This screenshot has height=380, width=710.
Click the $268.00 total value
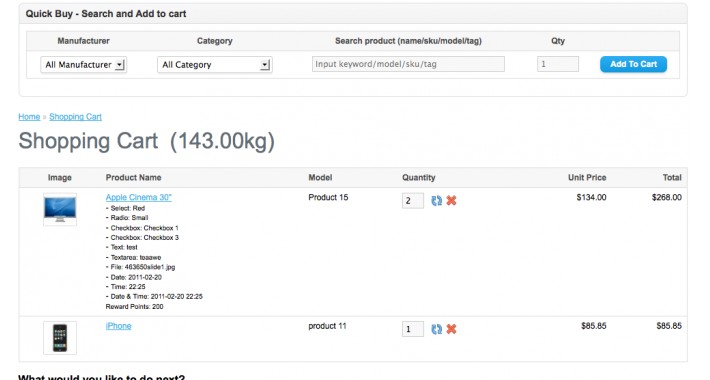point(667,197)
